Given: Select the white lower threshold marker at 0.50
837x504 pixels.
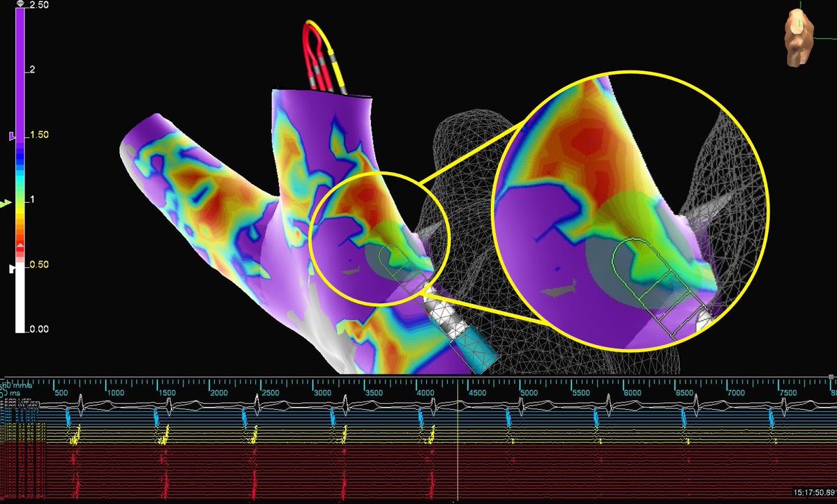Looking at the screenshot, I should (12, 268).
